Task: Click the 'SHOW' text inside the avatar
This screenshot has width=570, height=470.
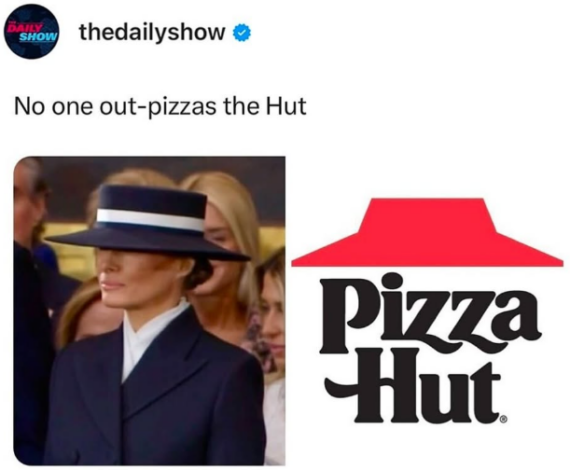Action: click(39, 36)
